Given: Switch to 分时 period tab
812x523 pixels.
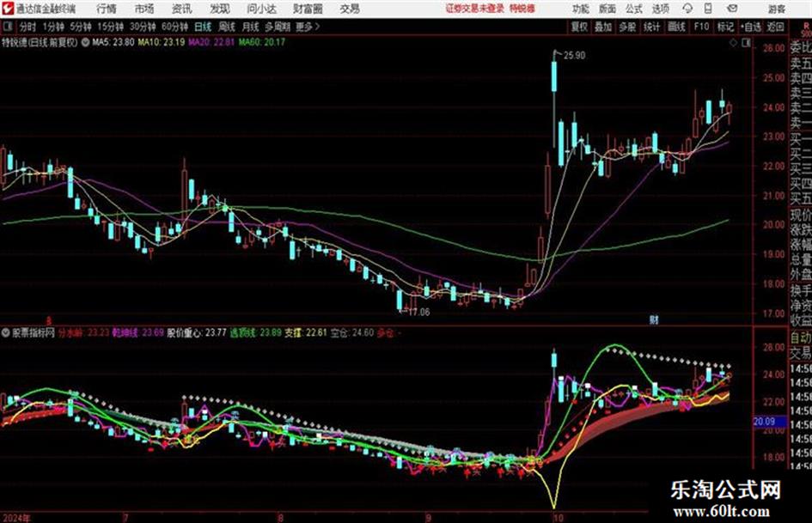Looking at the screenshot, I should click(27, 27).
